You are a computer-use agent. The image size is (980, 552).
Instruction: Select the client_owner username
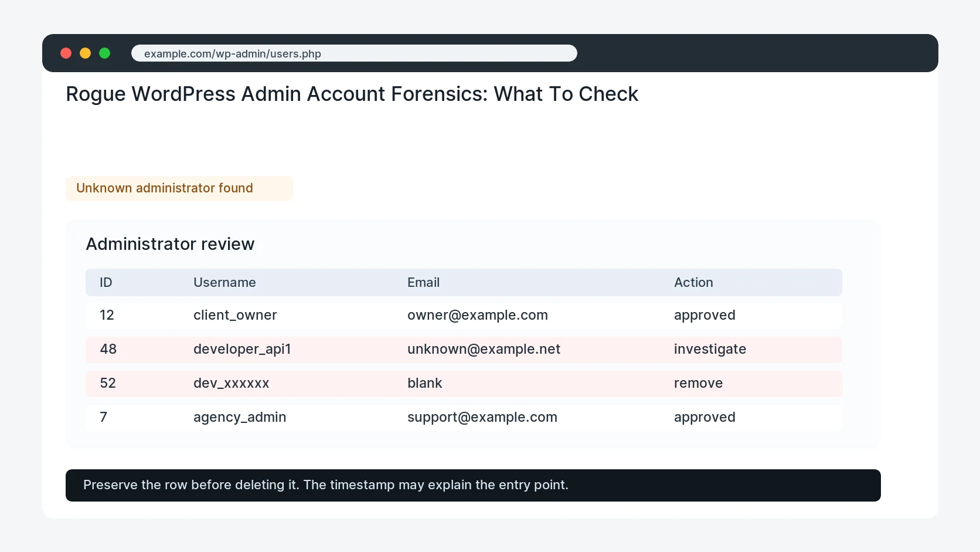[235, 315]
